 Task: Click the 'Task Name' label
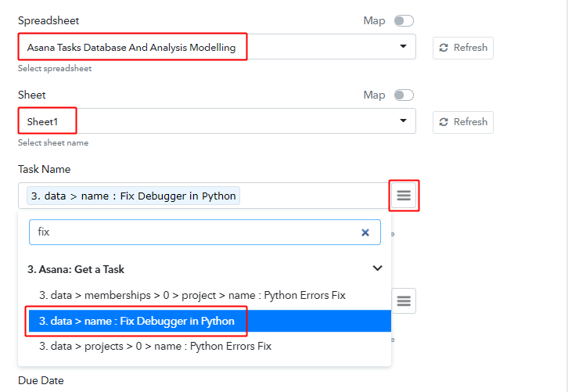[44, 169]
